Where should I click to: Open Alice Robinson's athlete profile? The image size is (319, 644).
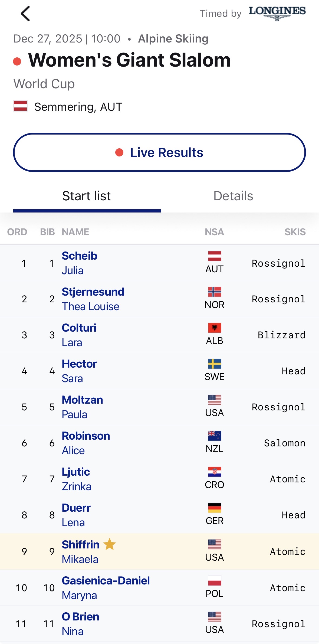tap(86, 443)
